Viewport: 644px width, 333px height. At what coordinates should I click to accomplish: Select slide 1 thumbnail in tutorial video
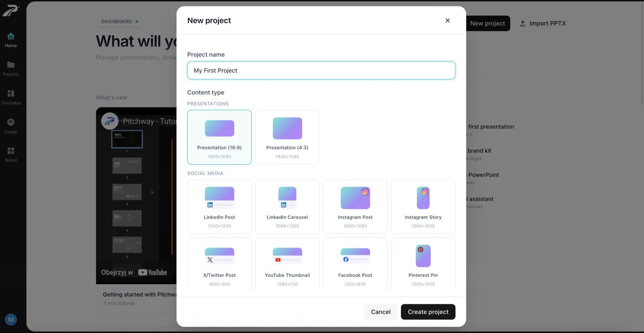[127, 139]
